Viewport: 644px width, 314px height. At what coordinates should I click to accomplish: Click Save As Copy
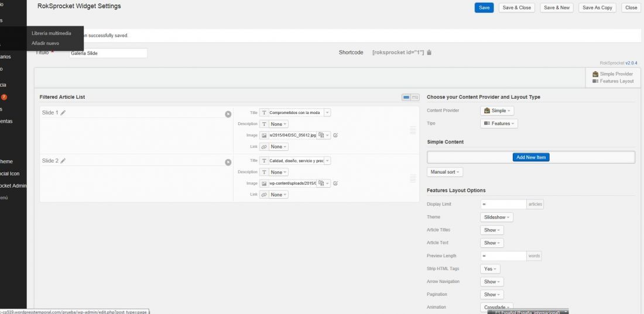[x=597, y=8]
